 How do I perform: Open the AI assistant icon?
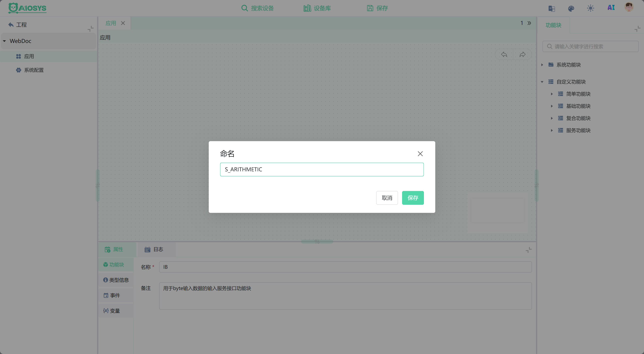pyautogui.click(x=611, y=8)
